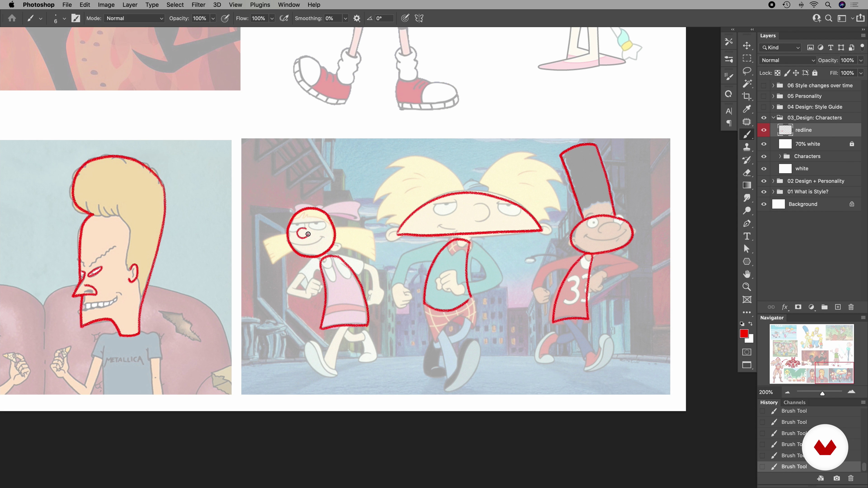The image size is (868, 488).
Task: Select the Rectangular Marquee tool
Action: (747, 59)
